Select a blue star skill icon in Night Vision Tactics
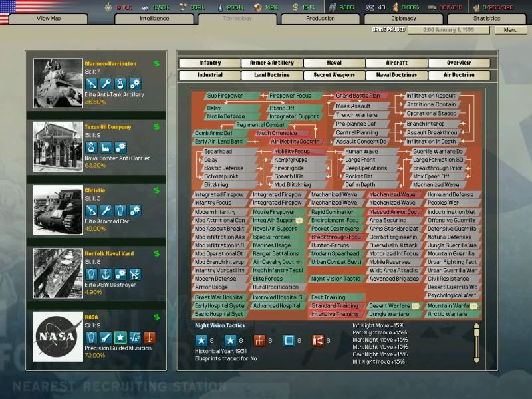The width and height of the screenshot is (532, 399). point(202,340)
